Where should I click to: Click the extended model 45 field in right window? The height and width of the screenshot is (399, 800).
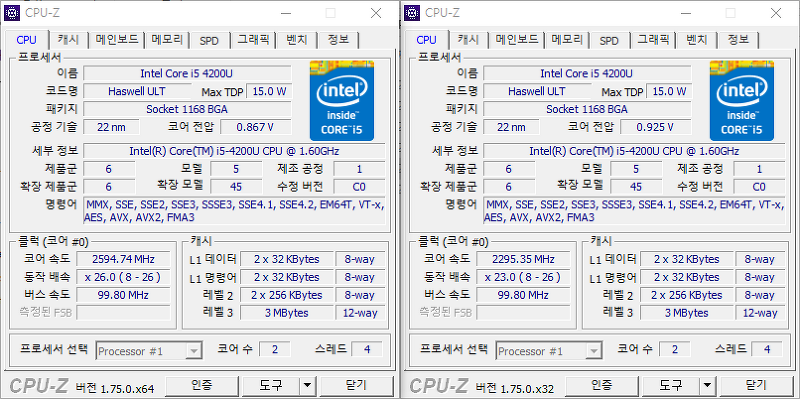pos(636,187)
